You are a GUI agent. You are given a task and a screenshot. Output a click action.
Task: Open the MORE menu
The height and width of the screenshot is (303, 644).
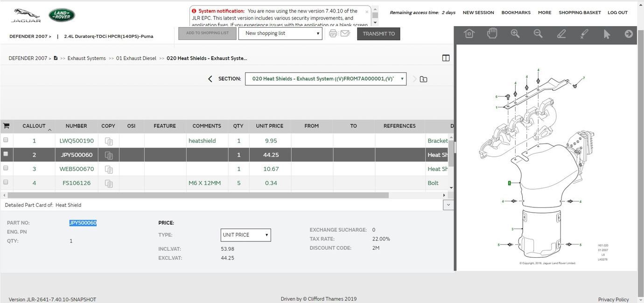point(545,13)
